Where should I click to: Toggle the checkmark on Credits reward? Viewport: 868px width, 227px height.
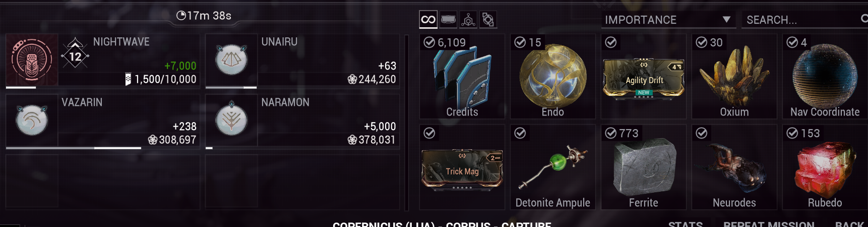(429, 42)
